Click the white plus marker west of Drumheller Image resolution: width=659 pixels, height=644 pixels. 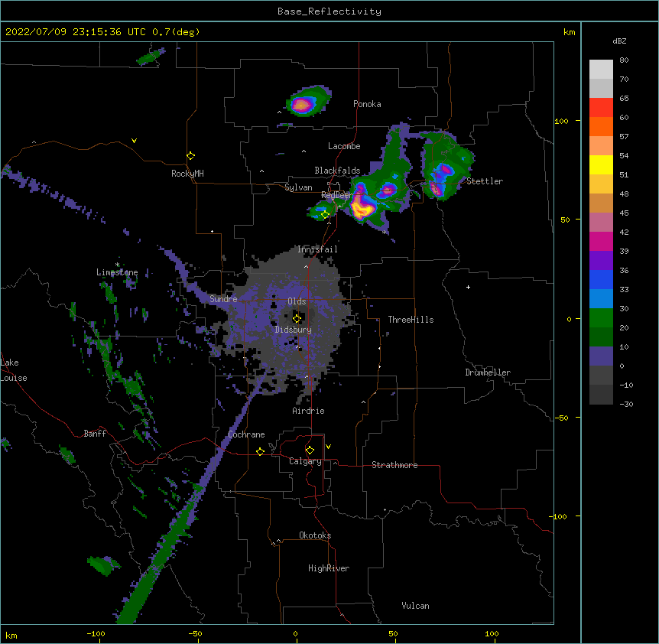pos(468,287)
